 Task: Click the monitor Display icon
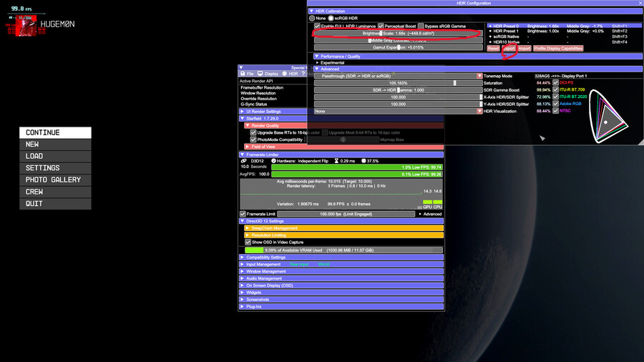260,74
